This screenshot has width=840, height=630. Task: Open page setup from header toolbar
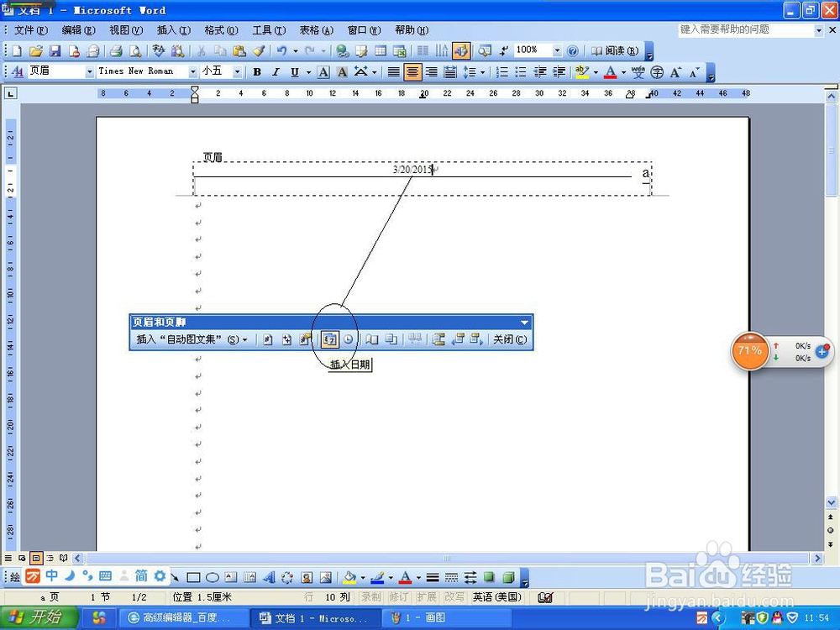[x=372, y=339]
